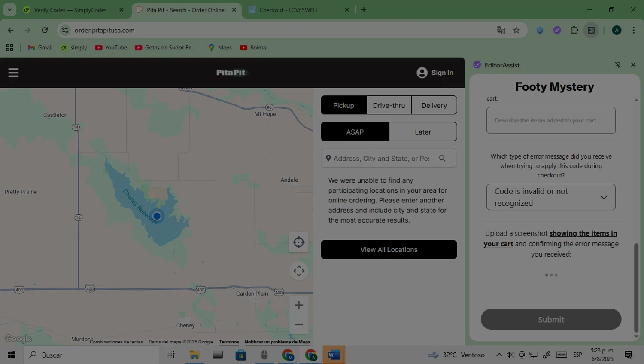Open Términos link on the map
The width and height of the screenshot is (644, 364).
point(229,342)
